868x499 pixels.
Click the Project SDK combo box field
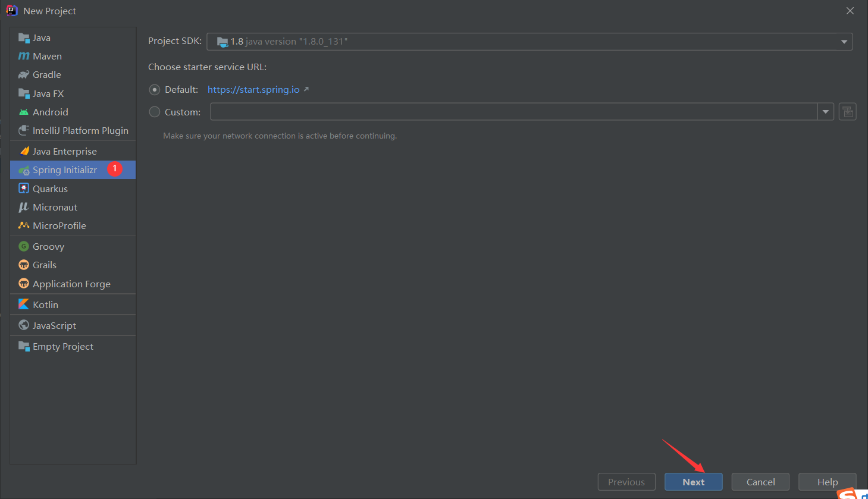(x=529, y=42)
